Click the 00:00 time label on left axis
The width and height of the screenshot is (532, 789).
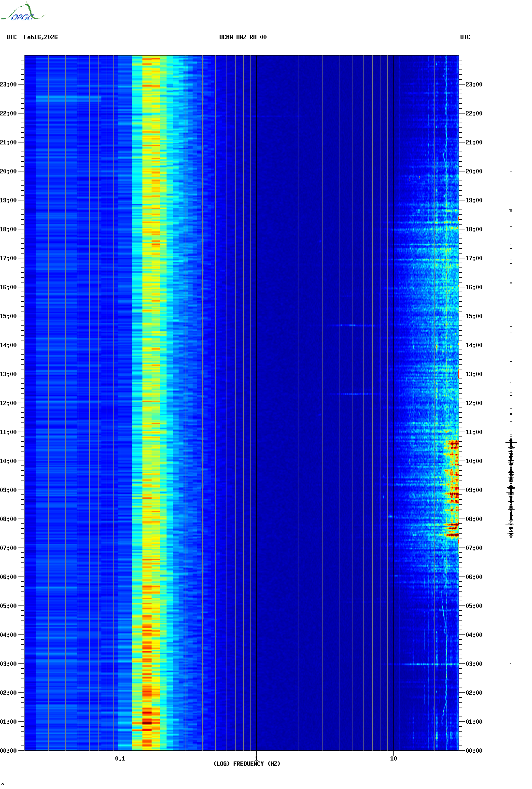(8, 751)
